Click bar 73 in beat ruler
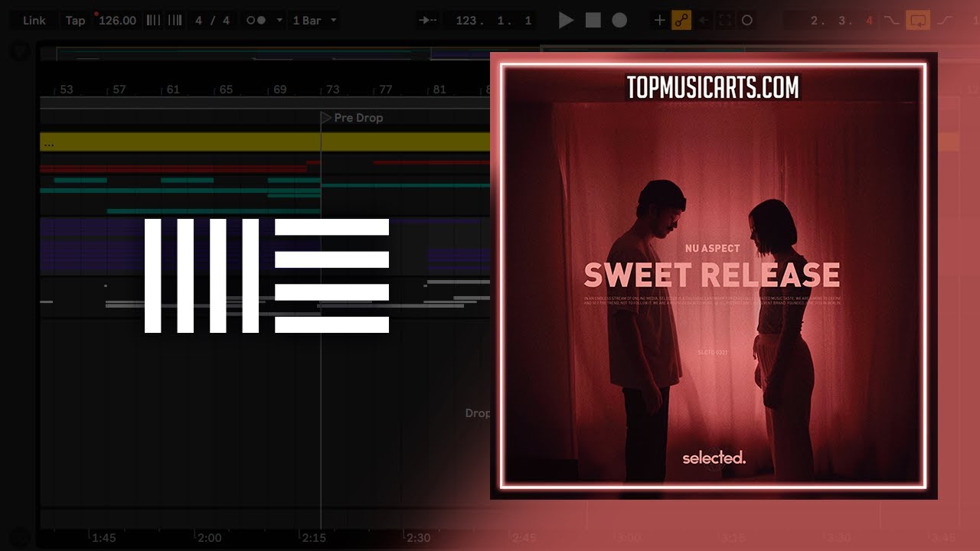Screen dimensions: 980x551 click(x=332, y=90)
